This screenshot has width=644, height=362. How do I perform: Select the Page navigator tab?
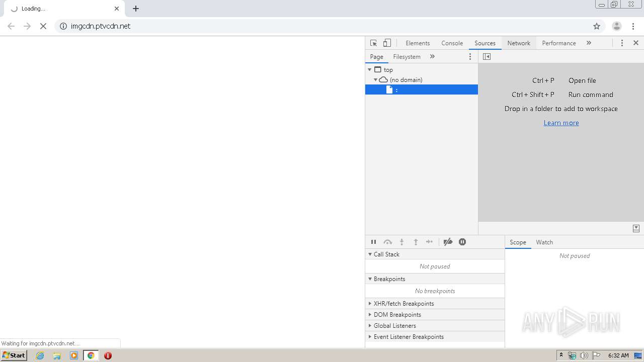pyautogui.click(x=376, y=57)
